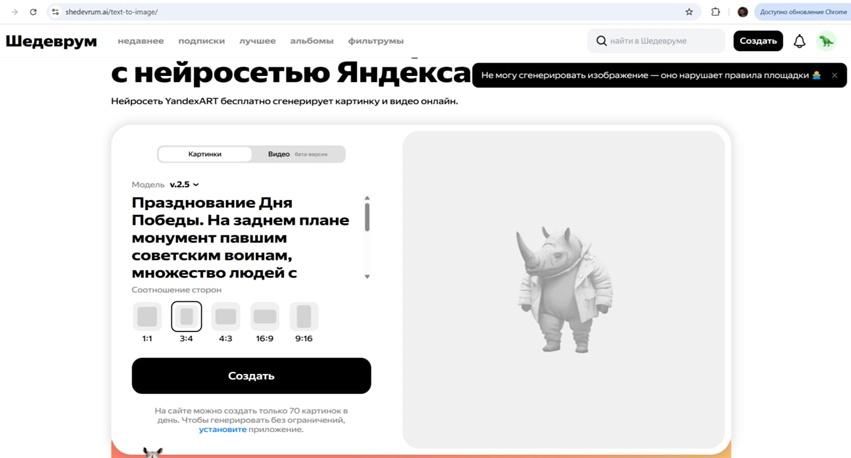
Task: Dismiss the error notification with the X
Action: coord(834,75)
